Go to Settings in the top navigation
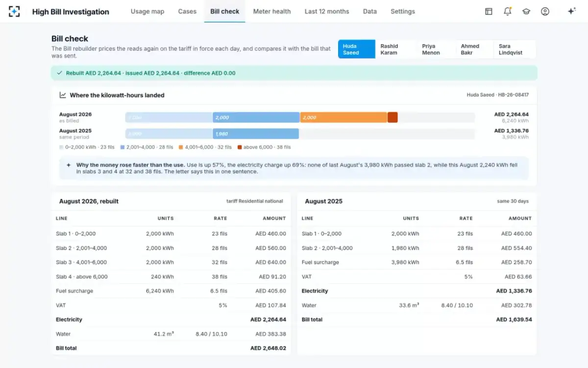The height and width of the screenshot is (368, 588). [x=403, y=11]
